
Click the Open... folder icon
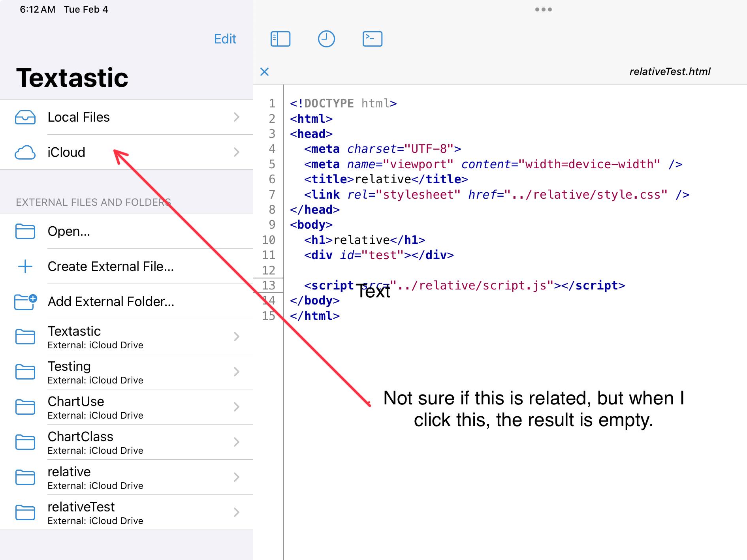pyautogui.click(x=25, y=231)
